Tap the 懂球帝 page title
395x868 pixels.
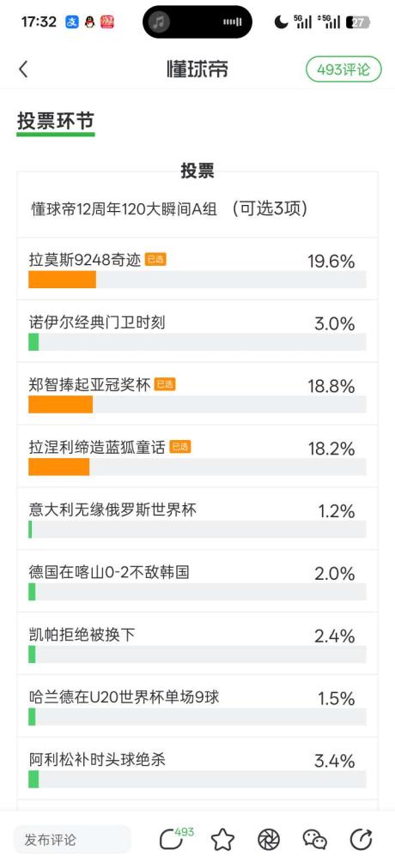click(x=197, y=69)
